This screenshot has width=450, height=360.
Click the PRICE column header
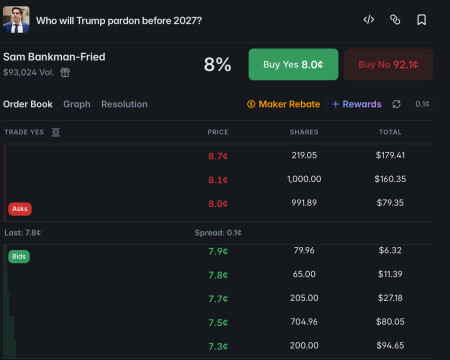[218, 132]
